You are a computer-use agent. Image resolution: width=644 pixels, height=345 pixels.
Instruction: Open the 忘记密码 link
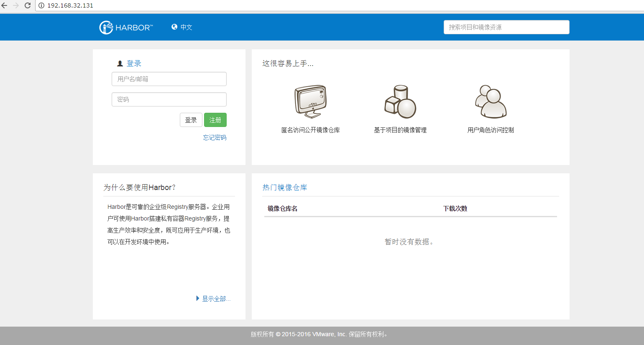215,137
